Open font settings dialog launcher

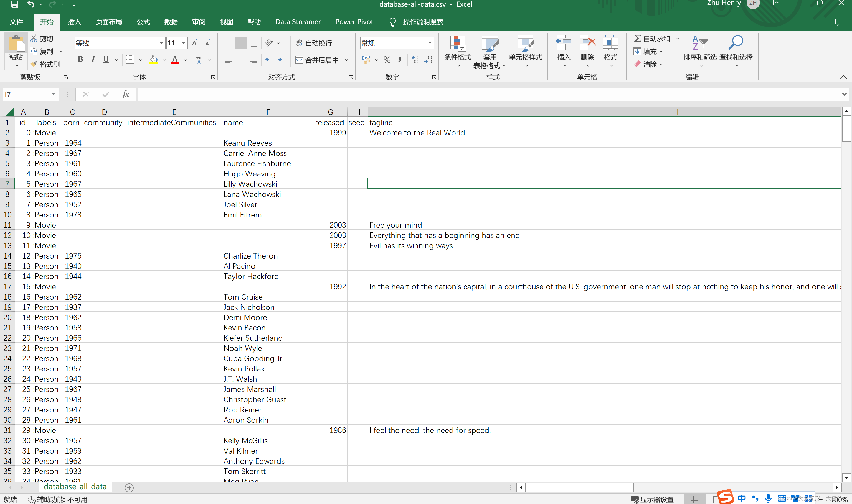(213, 77)
